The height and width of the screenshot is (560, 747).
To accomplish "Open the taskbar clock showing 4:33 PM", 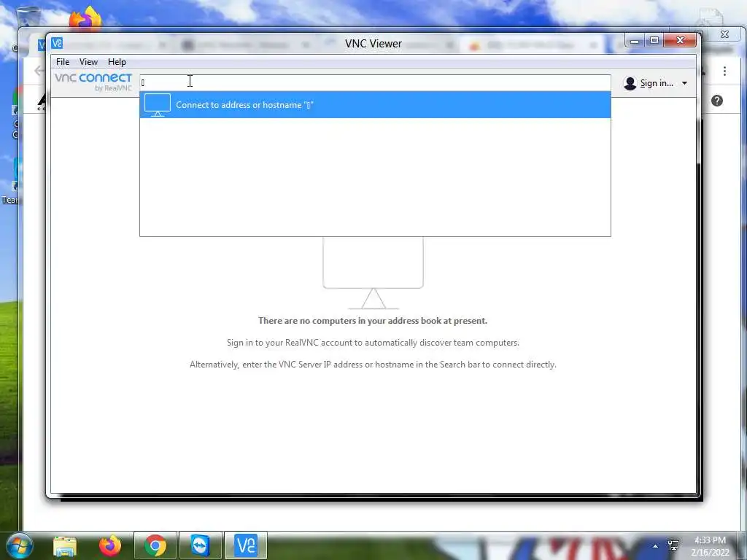I will point(710,546).
